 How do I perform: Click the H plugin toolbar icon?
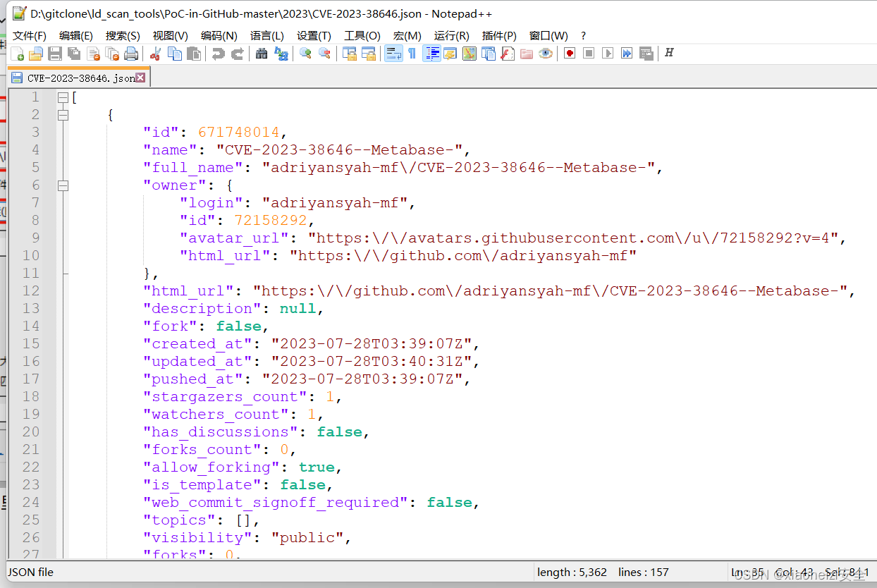point(669,54)
